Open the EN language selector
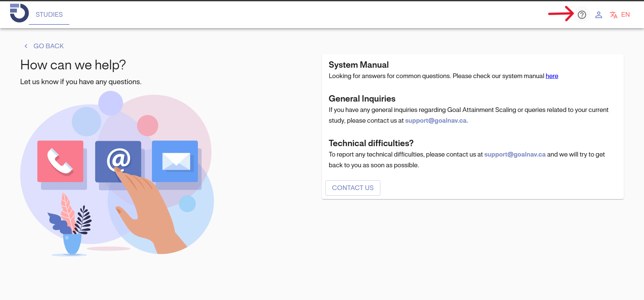644x300 pixels. [625, 15]
